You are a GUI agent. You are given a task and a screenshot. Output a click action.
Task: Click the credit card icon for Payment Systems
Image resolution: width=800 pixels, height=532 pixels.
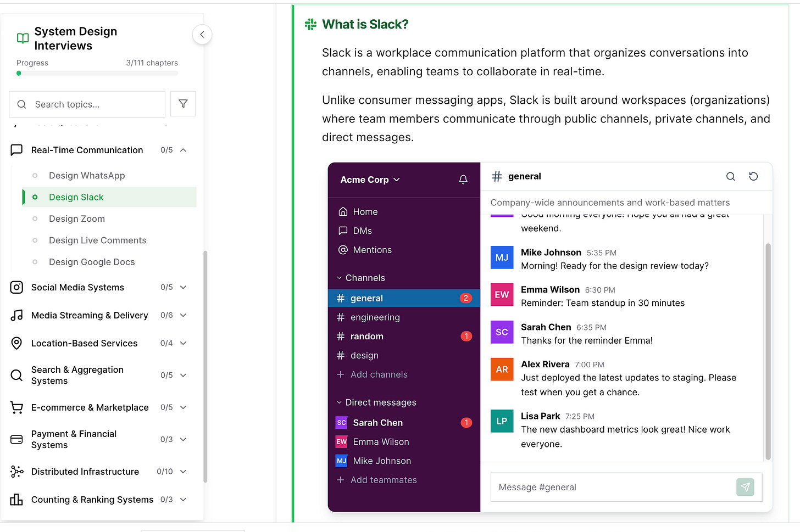coord(16,439)
